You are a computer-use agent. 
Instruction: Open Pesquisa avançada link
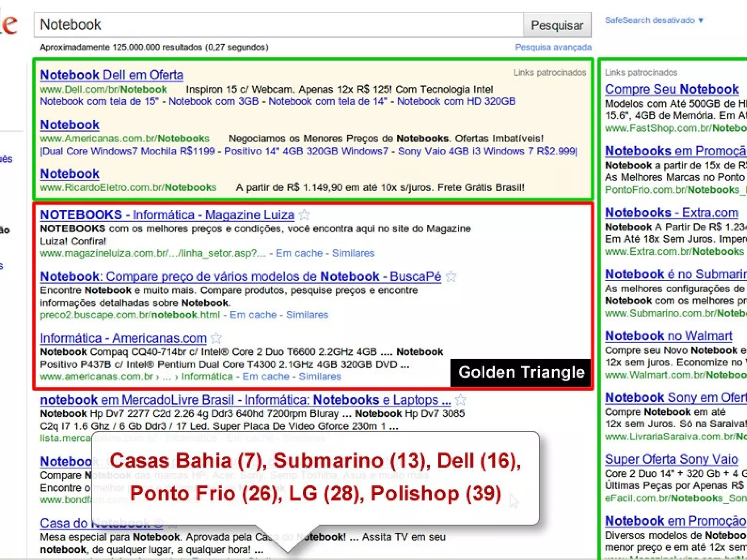click(553, 47)
